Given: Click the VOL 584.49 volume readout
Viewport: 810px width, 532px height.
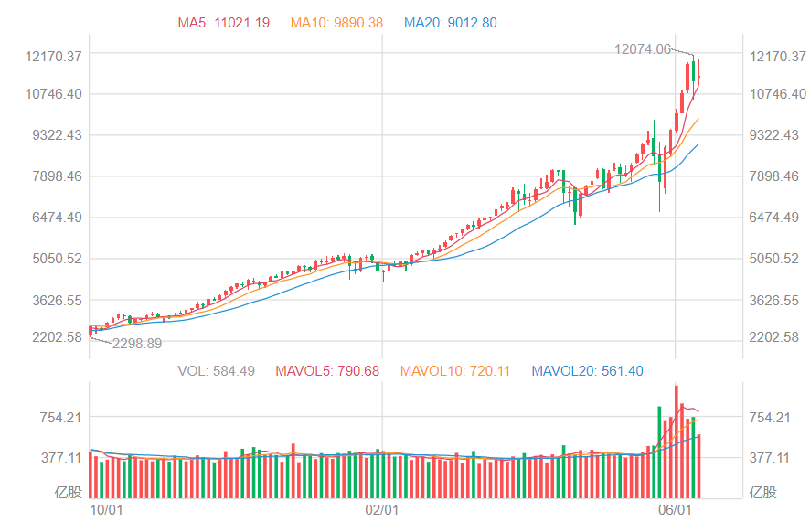Looking at the screenshot, I should click(x=217, y=371).
